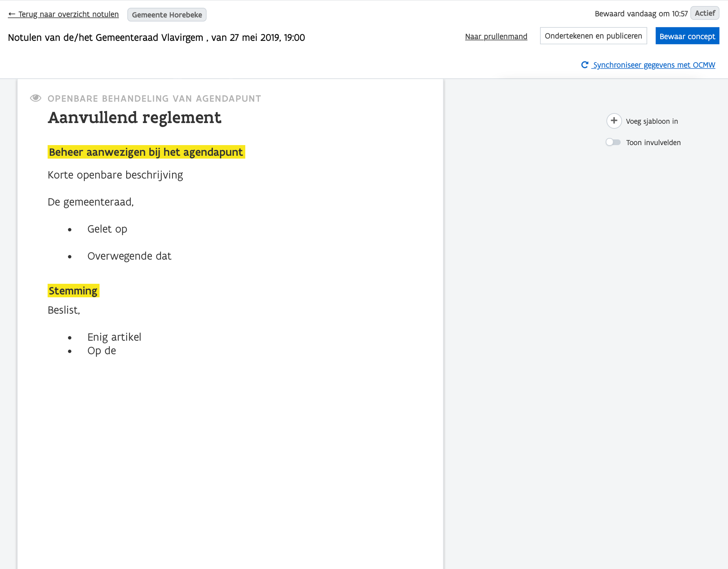Toggle the Toon invulvelden switch
728x569 pixels.
click(x=613, y=142)
